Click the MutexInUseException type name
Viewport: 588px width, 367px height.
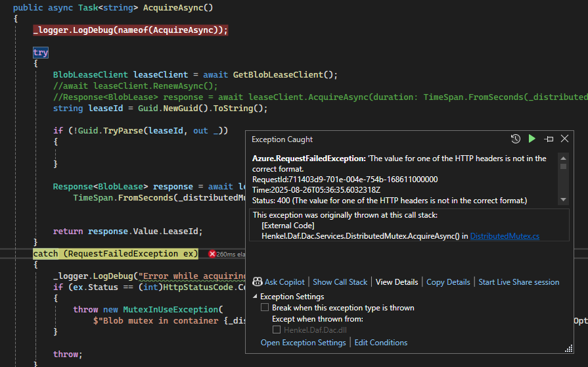[171, 310]
